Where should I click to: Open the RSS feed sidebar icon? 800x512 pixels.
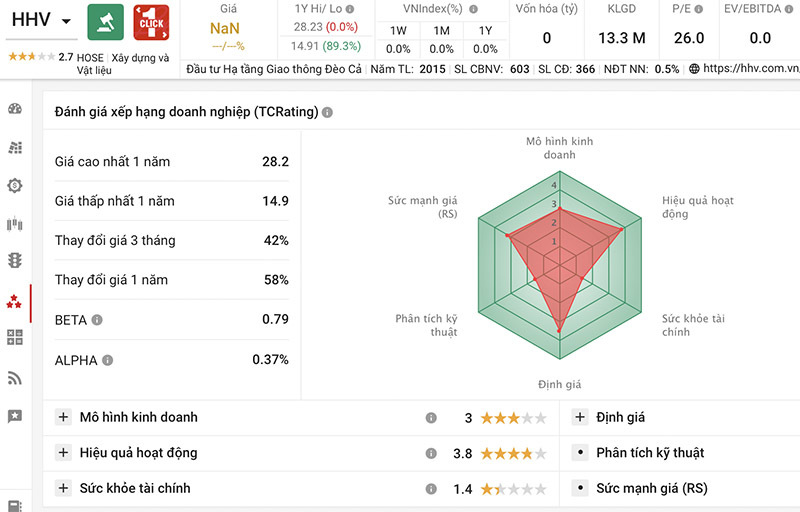point(15,378)
